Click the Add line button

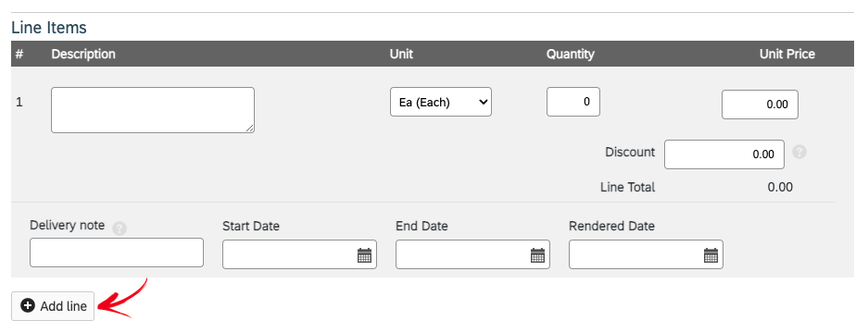point(53,306)
